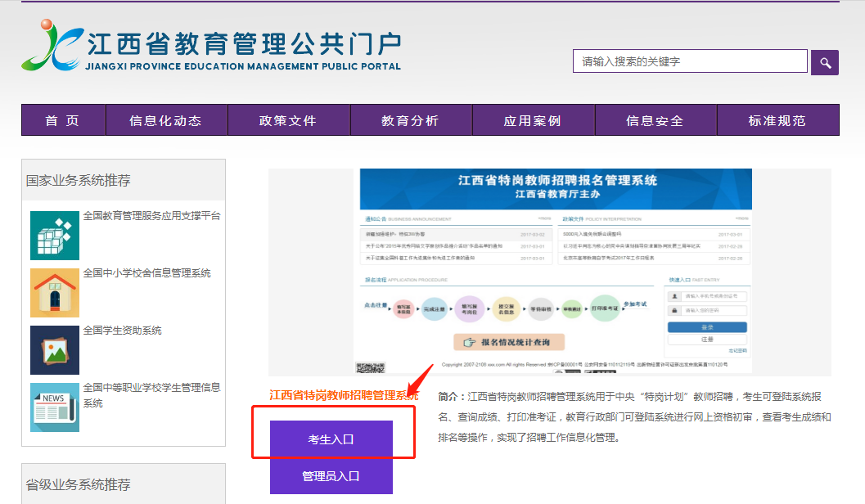
Task: Click the 考生入口 button
Action: tap(331, 440)
